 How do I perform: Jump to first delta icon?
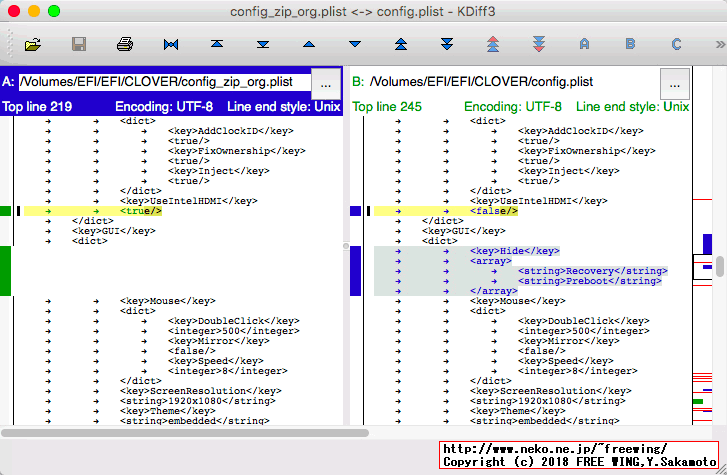click(217, 44)
